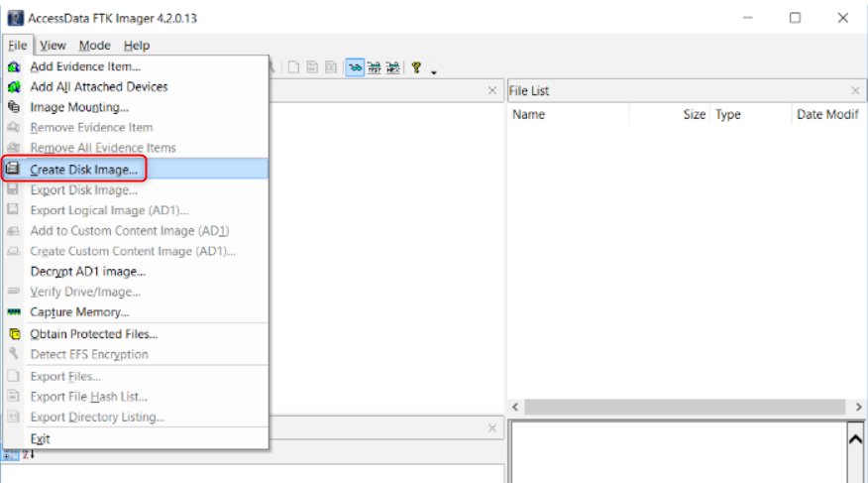The height and width of the screenshot is (483, 868).
Task: Close the Evidence Tree pane
Action: [492, 90]
